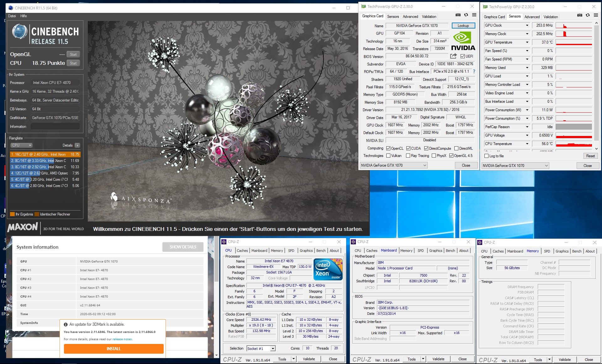Toggle CUDA checkbox in GPU-Z
602x364 pixels.
click(408, 148)
